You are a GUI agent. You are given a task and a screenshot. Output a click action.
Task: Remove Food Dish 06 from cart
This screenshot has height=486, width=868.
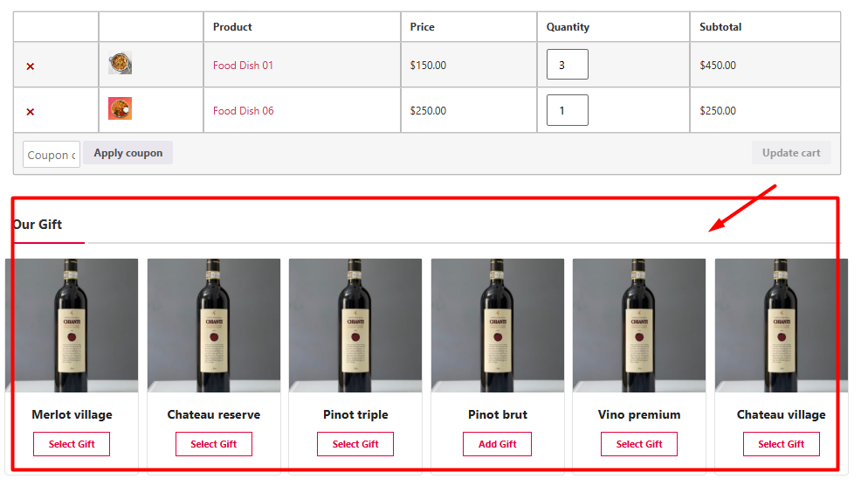[31, 112]
